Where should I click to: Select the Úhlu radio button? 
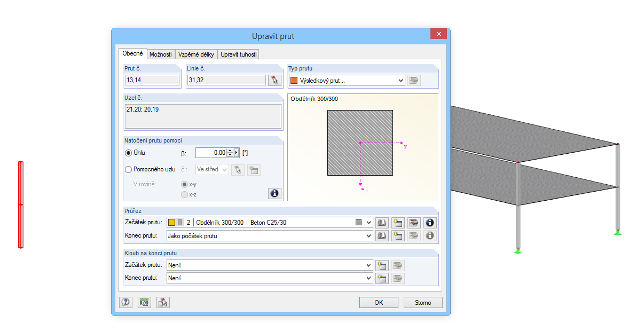click(x=128, y=153)
